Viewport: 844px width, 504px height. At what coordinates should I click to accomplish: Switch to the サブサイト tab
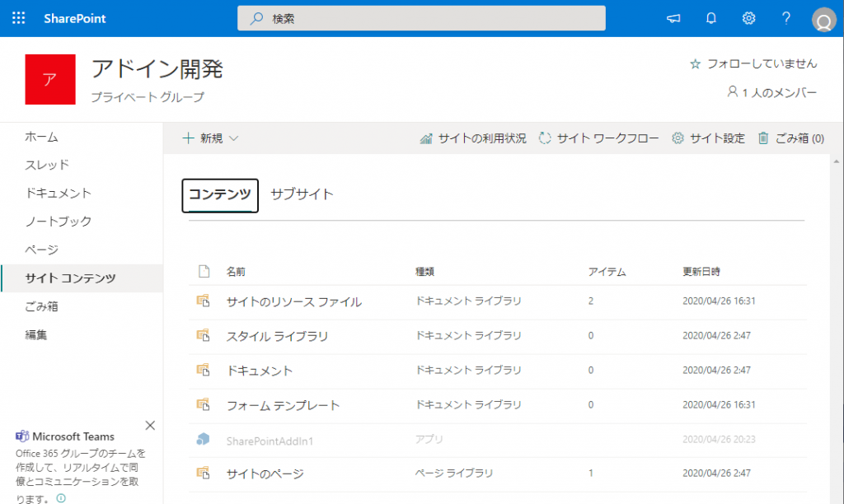pos(302,194)
